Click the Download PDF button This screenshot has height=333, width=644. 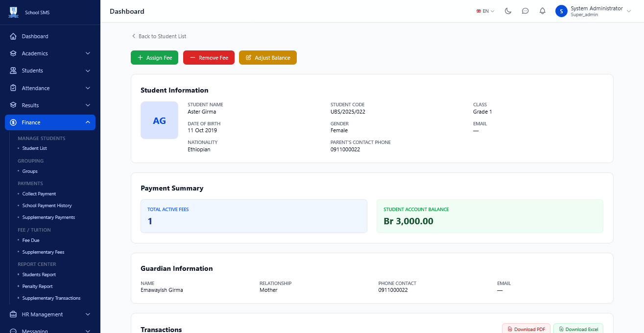[526, 329]
